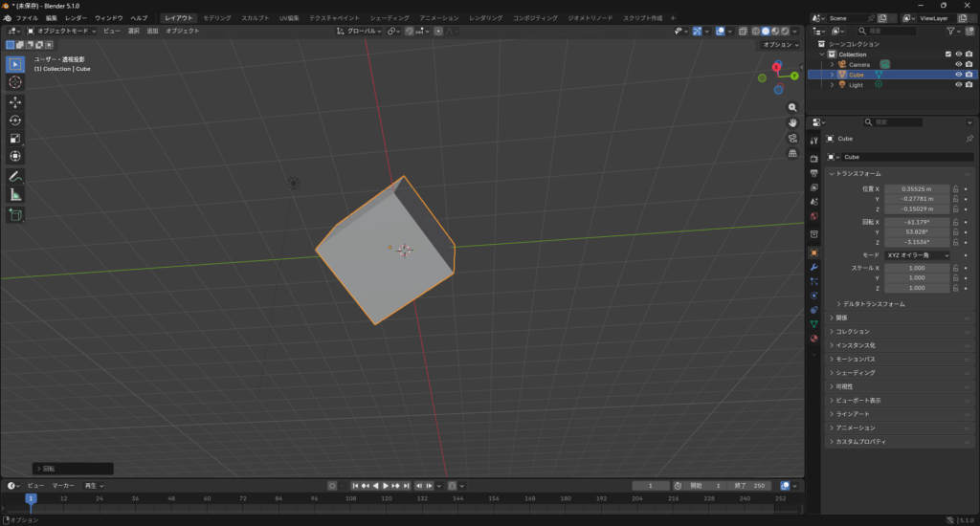Image resolution: width=980 pixels, height=526 pixels.
Task: Click the オプション button in the viewport
Action: [778, 45]
